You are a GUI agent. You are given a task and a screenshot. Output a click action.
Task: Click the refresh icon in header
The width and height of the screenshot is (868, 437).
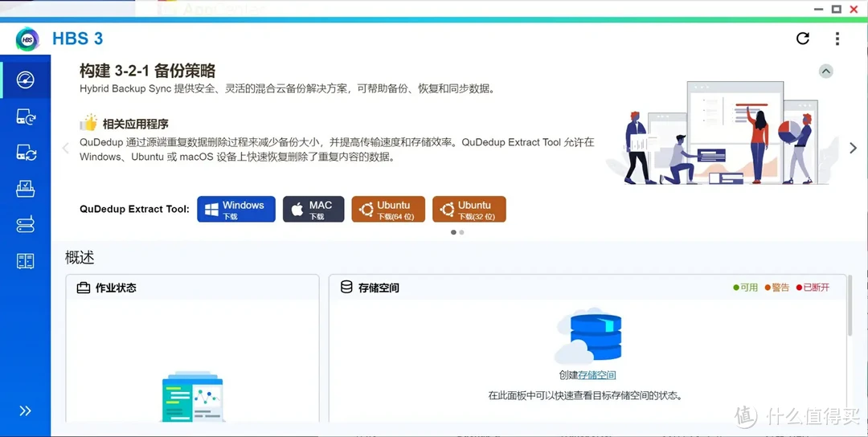(803, 39)
